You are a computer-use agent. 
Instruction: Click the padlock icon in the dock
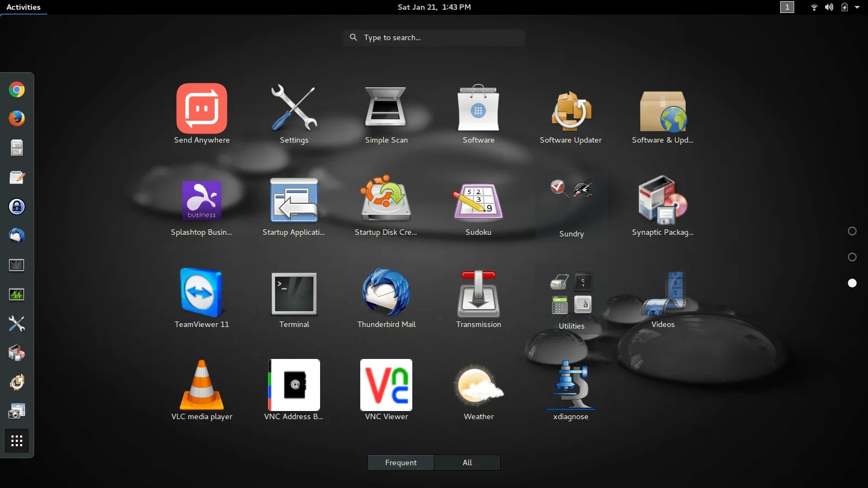[x=17, y=207]
